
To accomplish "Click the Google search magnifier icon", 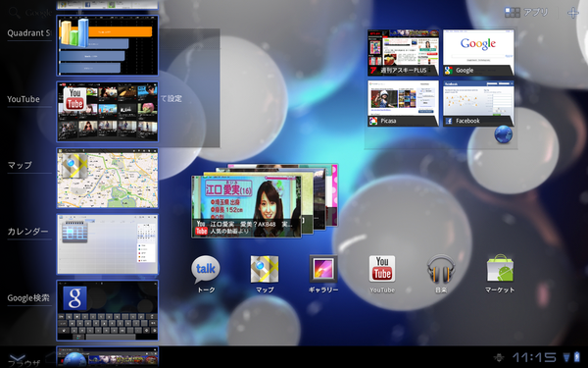I will [x=14, y=13].
